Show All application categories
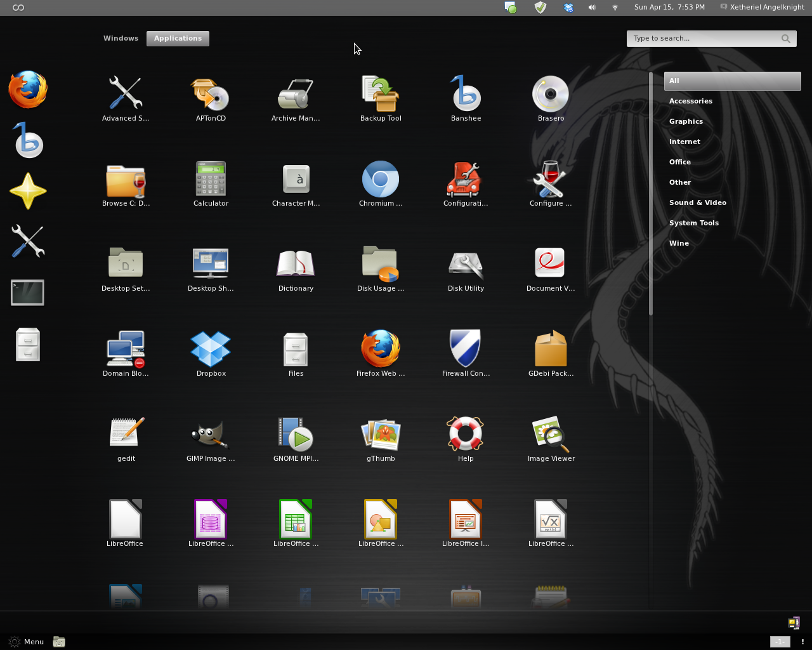Screen dimensions: 812x650 pyautogui.click(x=732, y=81)
